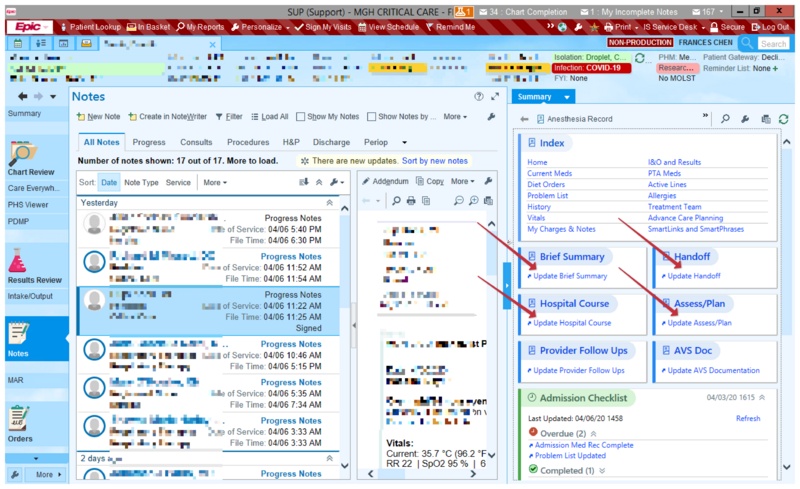Switch to the H&P tab
Viewport: 800px width, 489px height.
tap(291, 142)
